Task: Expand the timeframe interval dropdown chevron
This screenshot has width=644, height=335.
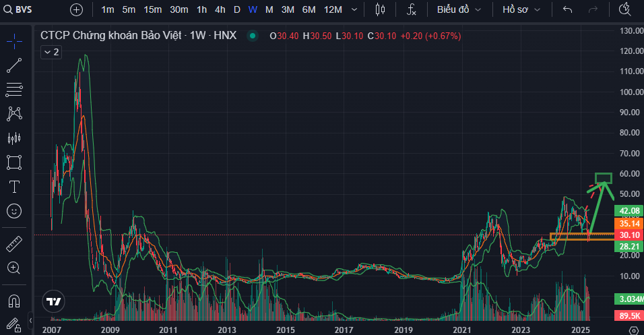Action: [x=354, y=9]
